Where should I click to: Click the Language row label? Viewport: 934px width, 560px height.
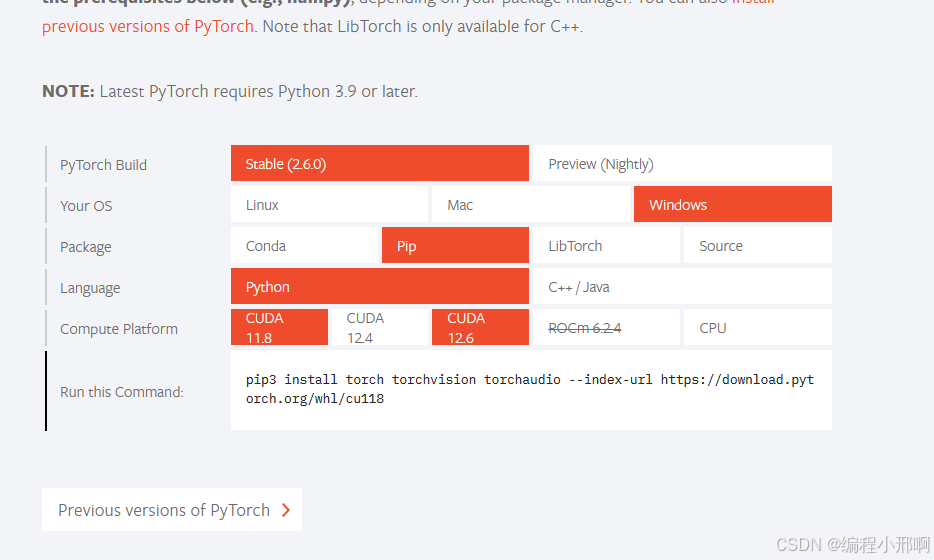[90, 288]
